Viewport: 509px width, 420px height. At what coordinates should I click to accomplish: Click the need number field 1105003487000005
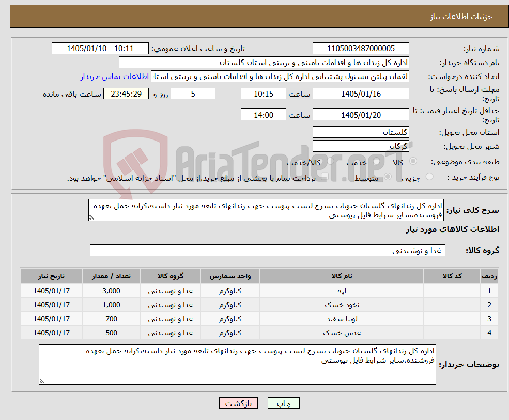361,49
